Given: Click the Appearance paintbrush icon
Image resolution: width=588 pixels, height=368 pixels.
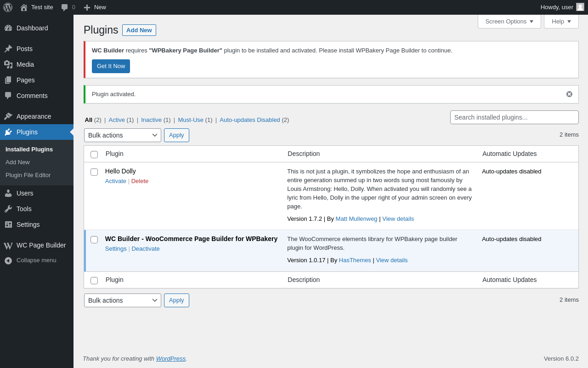Looking at the screenshot, I should click(8, 116).
